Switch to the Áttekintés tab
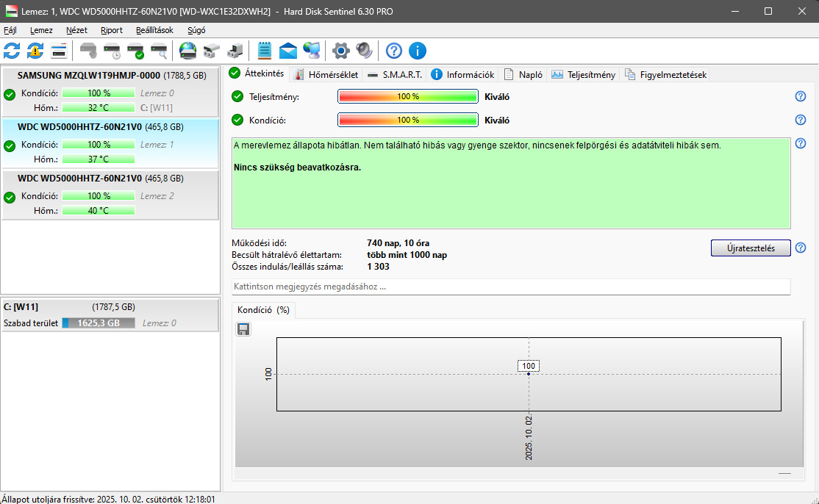The width and height of the screenshot is (819, 504). tap(257, 73)
